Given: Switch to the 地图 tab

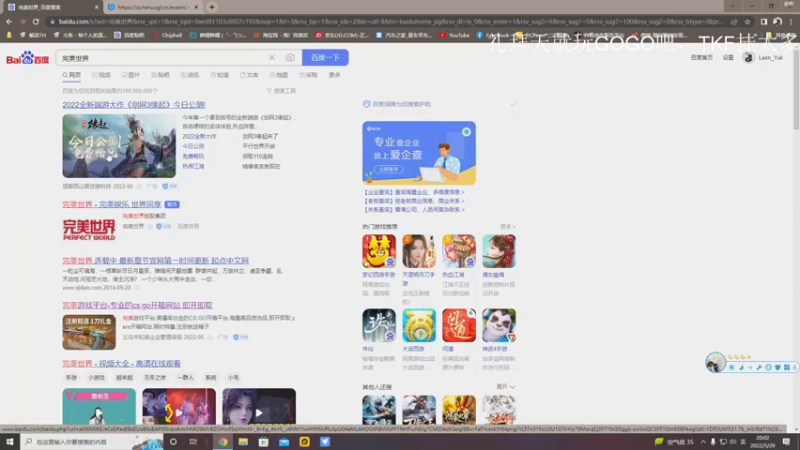Looking at the screenshot, I should (279, 75).
